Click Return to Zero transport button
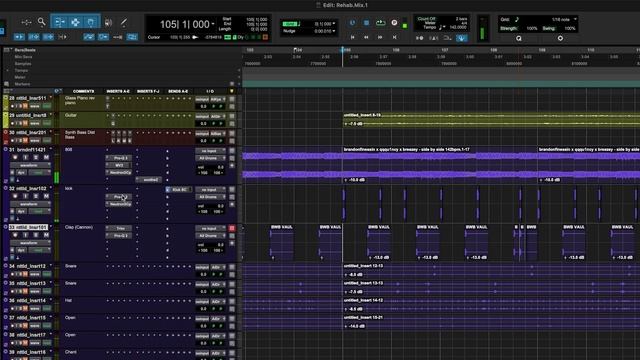Image resolution: width=640 pixels, height=360 pixels. tap(353, 37)
